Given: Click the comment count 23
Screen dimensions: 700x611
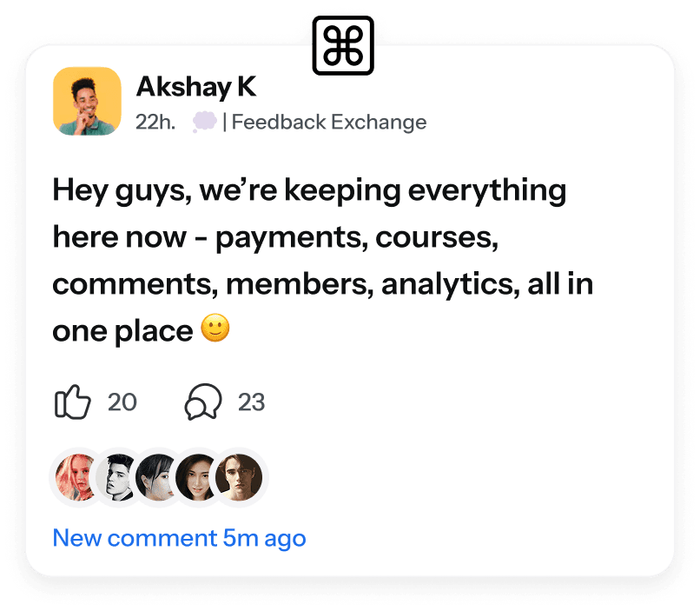Looking at the screenshot, I should 251,402.
